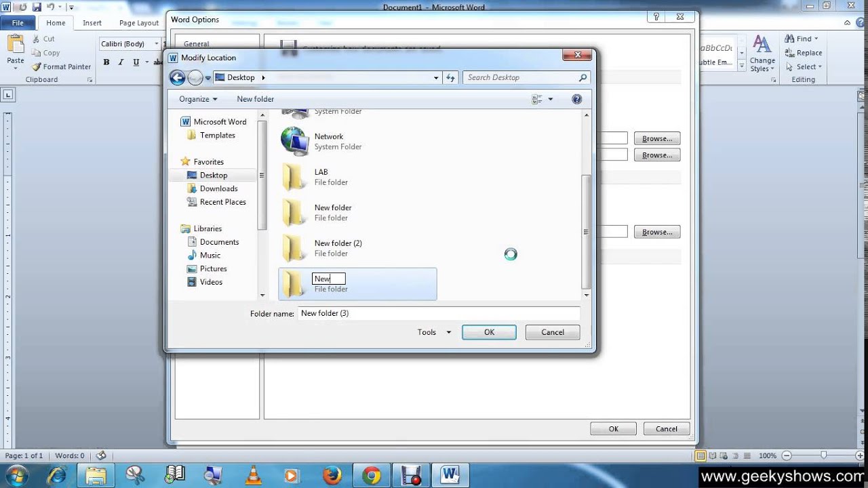
Task: Click OK in the Word Options dialog
Action: pyautogui.click(x=614, y=428)
